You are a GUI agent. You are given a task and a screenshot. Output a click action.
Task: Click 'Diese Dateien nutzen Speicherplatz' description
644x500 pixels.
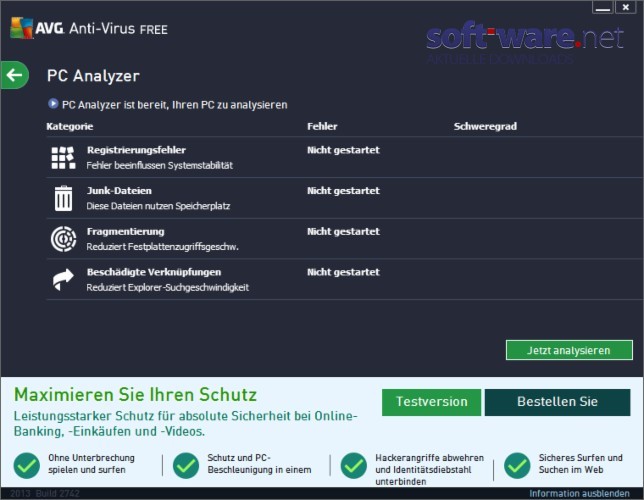(158, 206)
